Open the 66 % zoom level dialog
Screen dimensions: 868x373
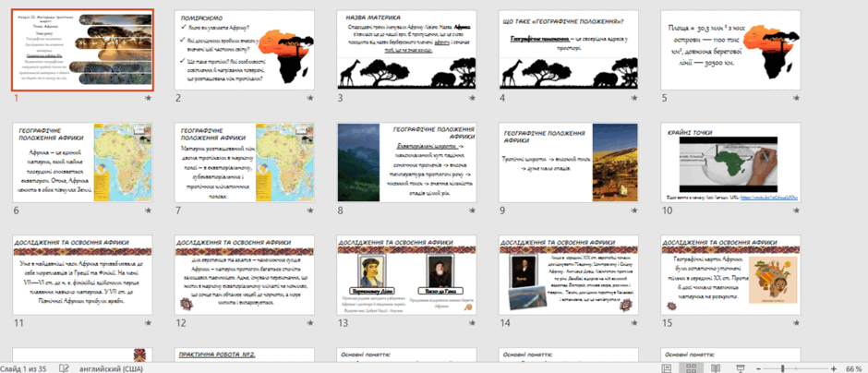point(853,368)
